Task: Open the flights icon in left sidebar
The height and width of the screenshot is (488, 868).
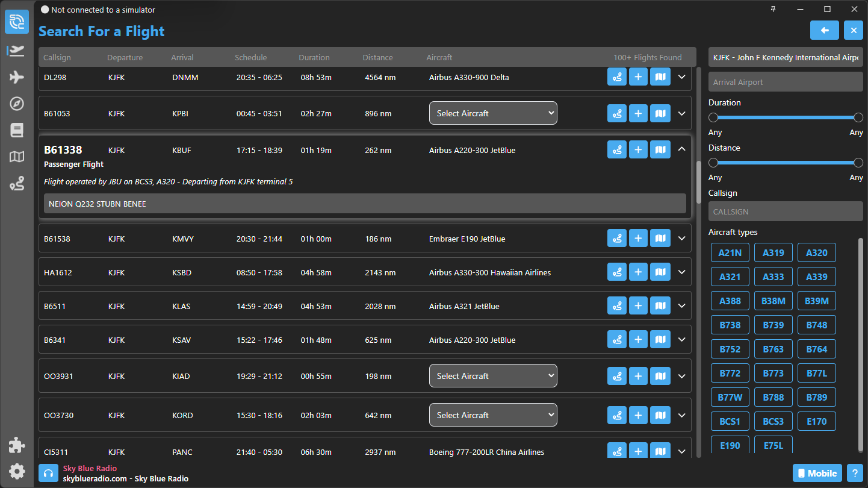Action: point(17,51)
